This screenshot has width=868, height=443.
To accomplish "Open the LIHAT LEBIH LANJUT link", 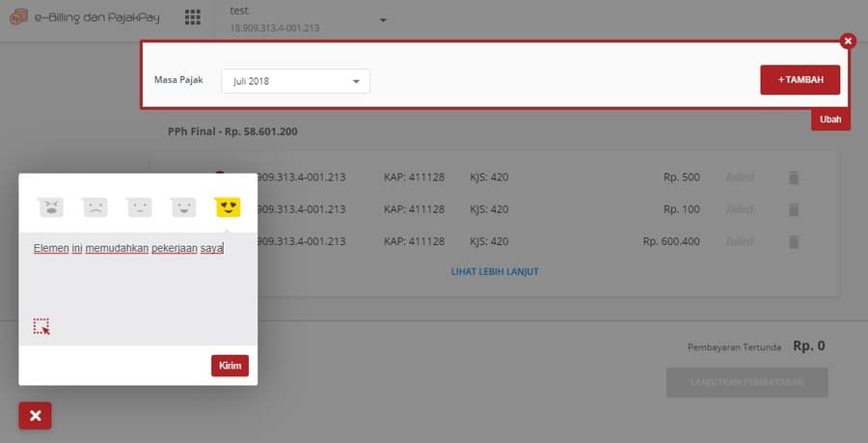I will click(x=495, y=272).
